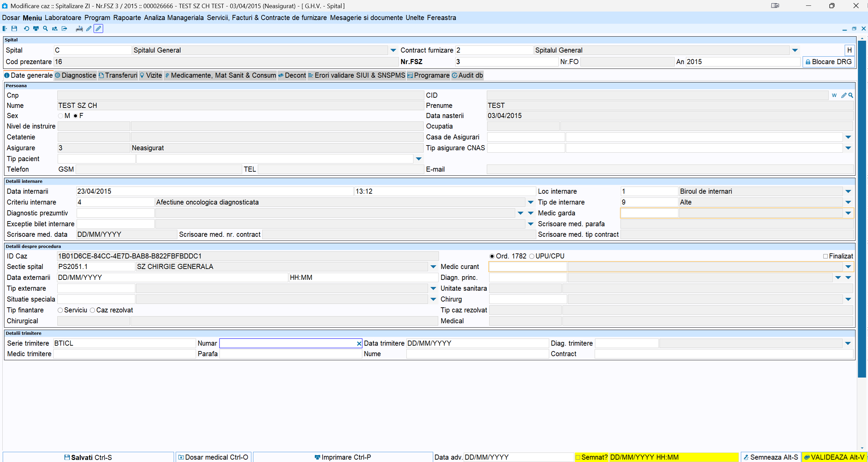Restore the inner document window

click(854, 29)
